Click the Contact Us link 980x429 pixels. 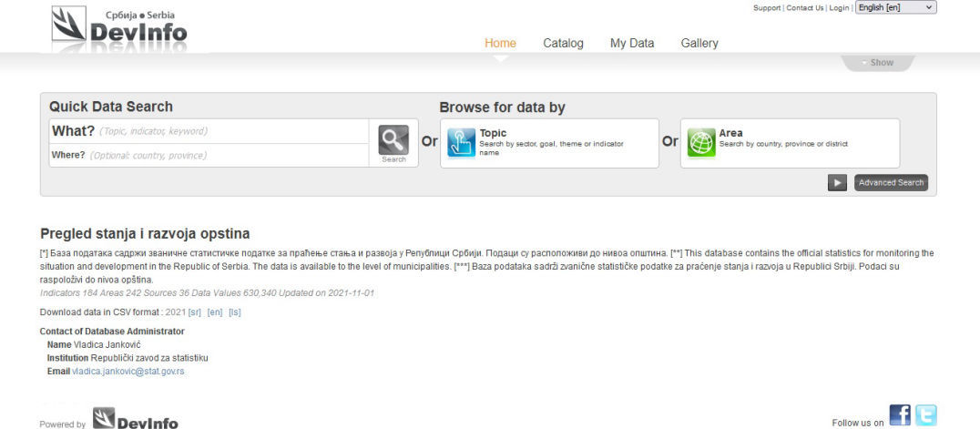click(804, 8)
